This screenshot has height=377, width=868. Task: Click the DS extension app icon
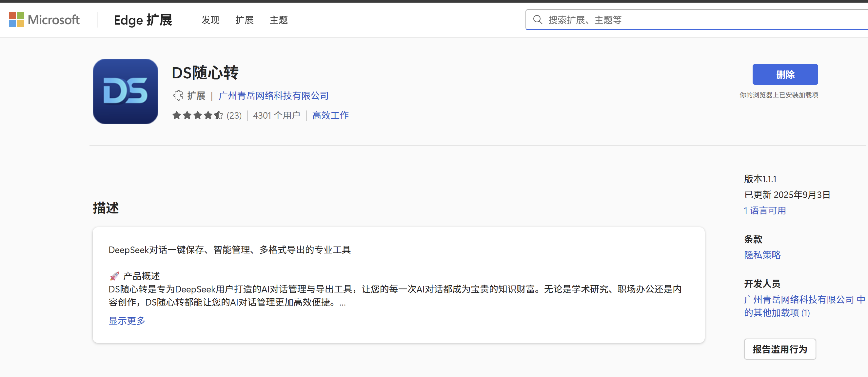[125, 91]
